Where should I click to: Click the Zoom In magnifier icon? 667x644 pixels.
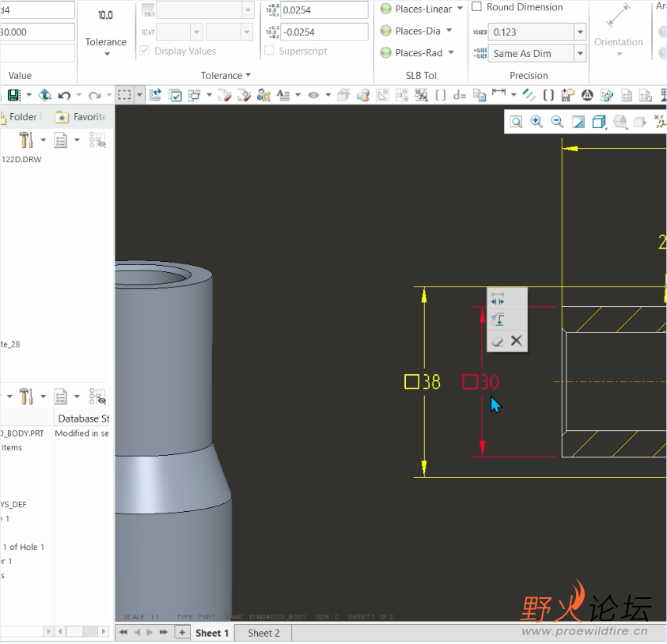tap(536, 122)
